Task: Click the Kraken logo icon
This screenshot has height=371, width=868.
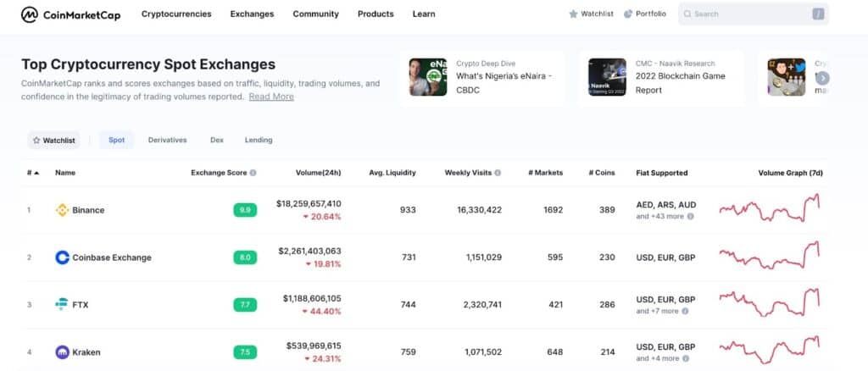Action: pyautogui.click(x=61, y=352)
